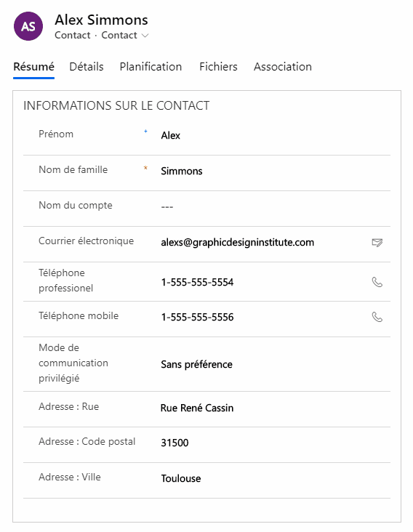Viewport: 413px width, 532px height.
Task: Click the Téléphone professionel label
Action: 66,281
